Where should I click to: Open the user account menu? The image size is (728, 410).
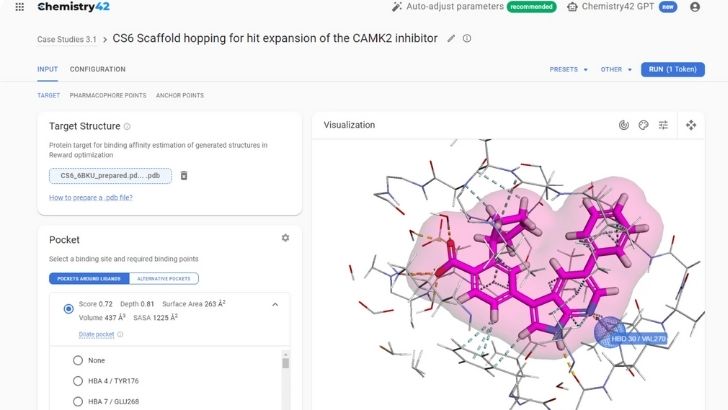click(x=695, y=7)
